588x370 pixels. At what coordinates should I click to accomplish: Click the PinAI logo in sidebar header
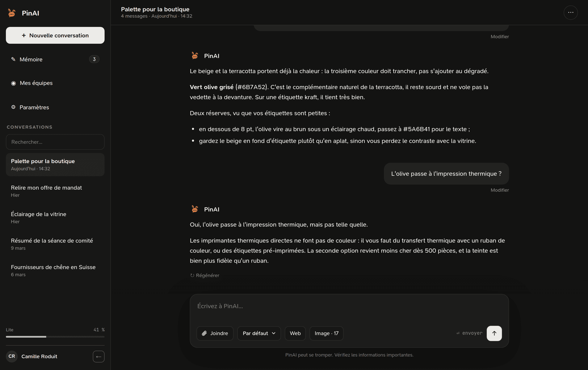click(12, 13)
